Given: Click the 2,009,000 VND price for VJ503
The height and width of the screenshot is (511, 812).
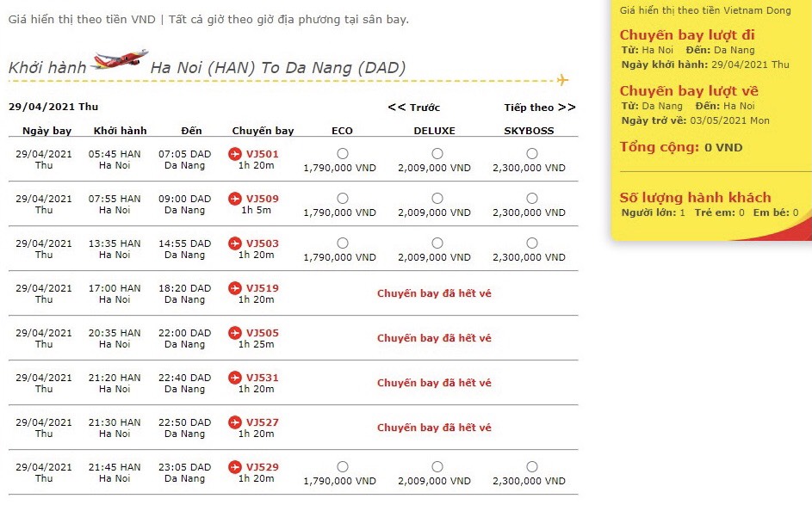Looking at the screenshot, I should click(x=434, y=257).
